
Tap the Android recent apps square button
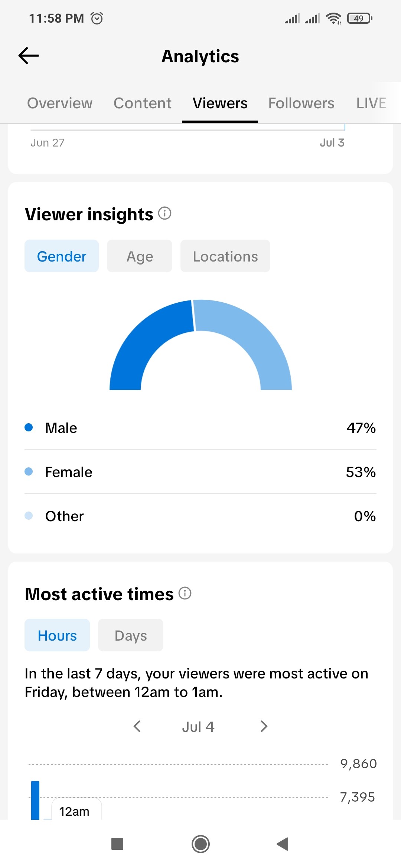tap(117, 844)
